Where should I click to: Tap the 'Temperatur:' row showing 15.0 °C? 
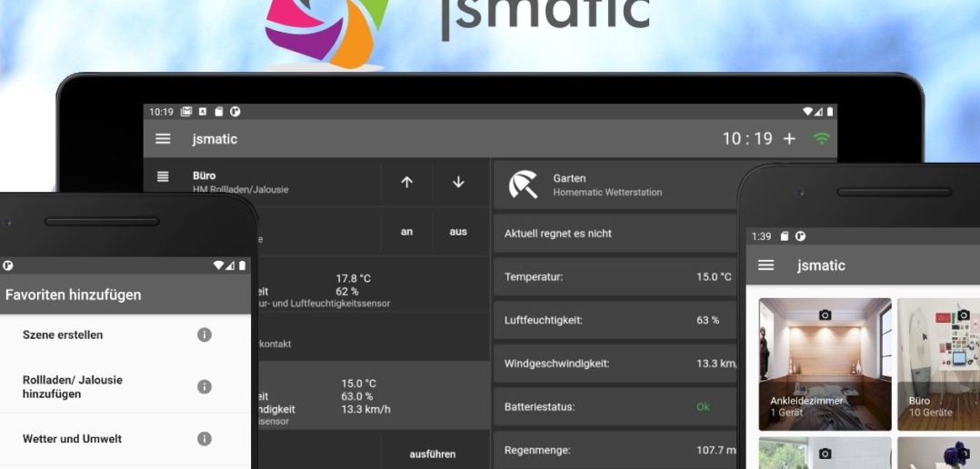point(615,276)
